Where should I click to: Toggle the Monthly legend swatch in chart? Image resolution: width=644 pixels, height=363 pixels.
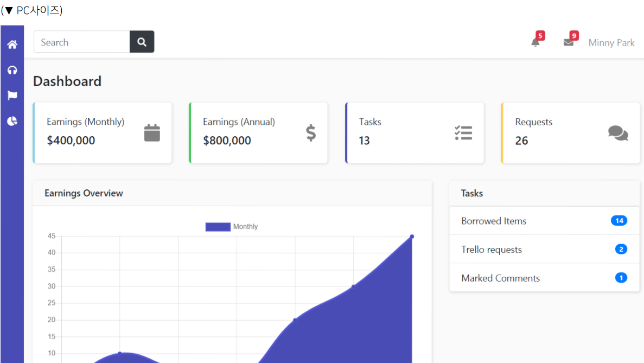click(x=218, y=227)
